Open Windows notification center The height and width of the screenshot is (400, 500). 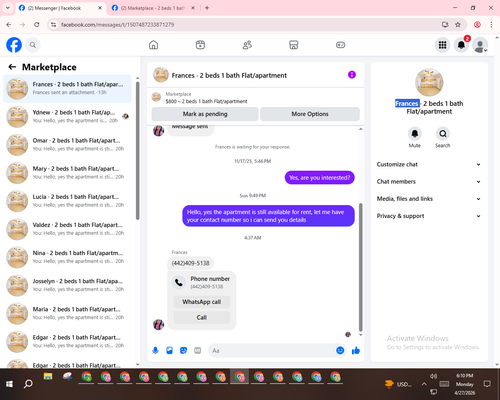(x=487, y=384)
